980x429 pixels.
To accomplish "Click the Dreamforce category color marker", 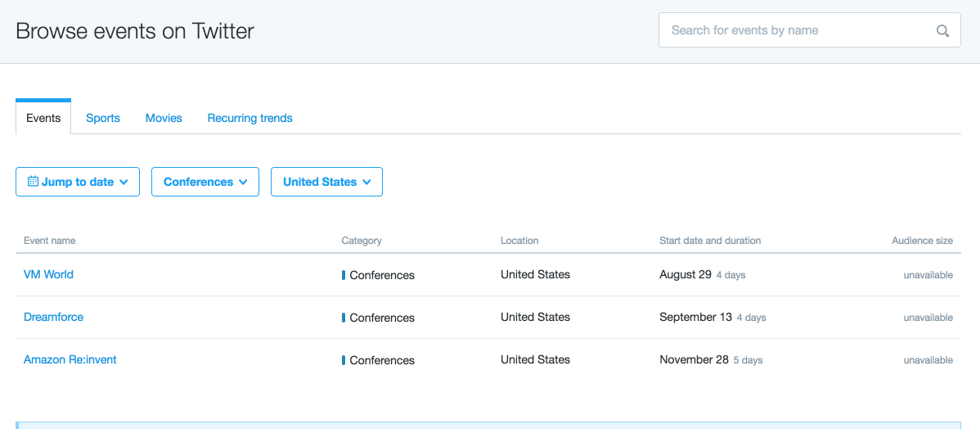I will [343, 318].
